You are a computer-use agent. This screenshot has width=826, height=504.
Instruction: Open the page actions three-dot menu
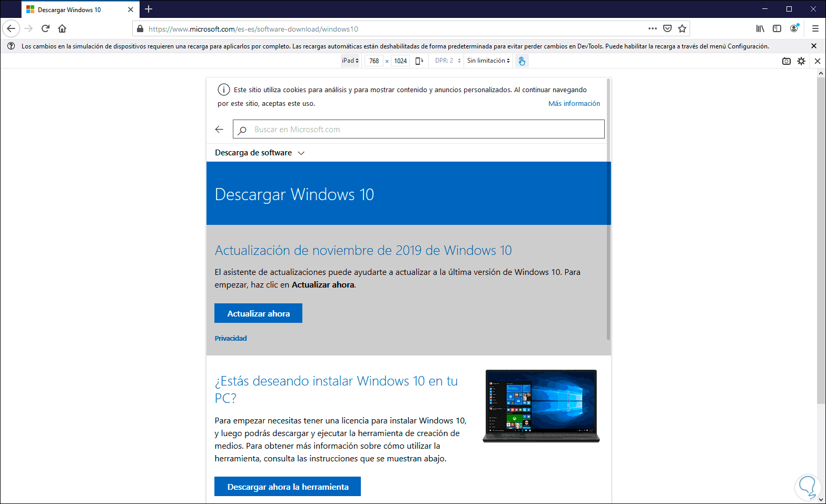point(653,28)
